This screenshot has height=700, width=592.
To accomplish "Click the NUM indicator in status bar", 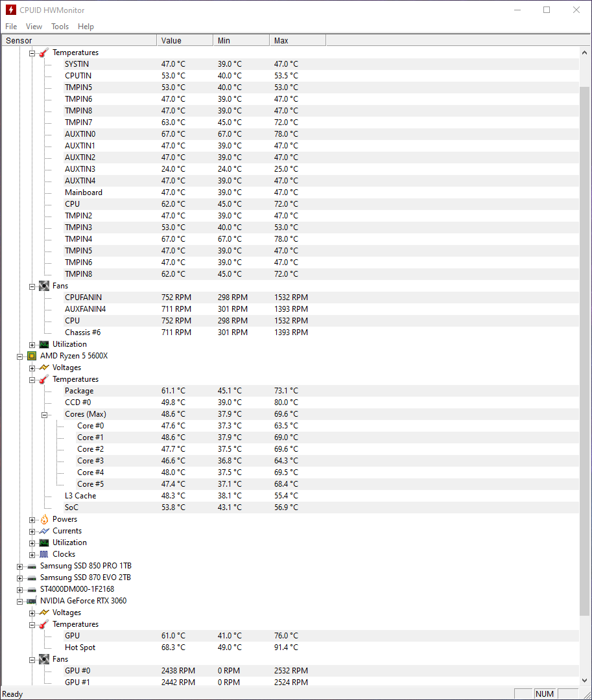I will click(x=544, y=694).
